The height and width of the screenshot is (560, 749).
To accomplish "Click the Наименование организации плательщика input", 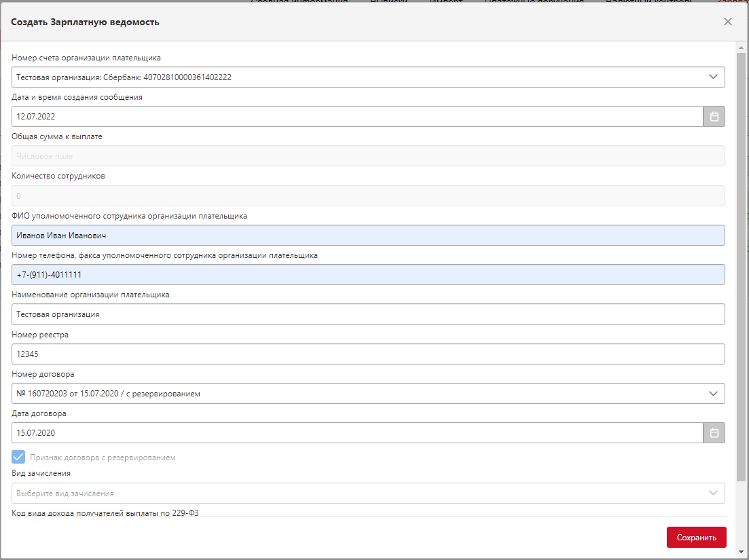I will [368, 314].
